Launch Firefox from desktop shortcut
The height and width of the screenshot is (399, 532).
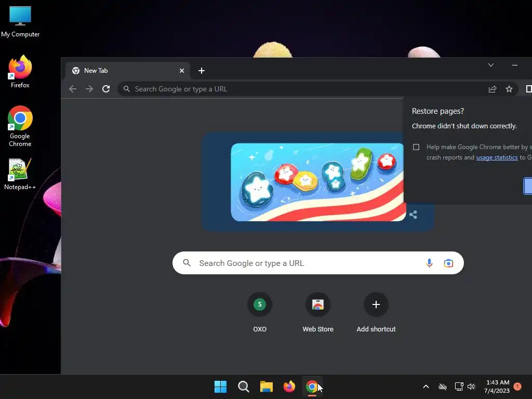click(x=20, y=72)
